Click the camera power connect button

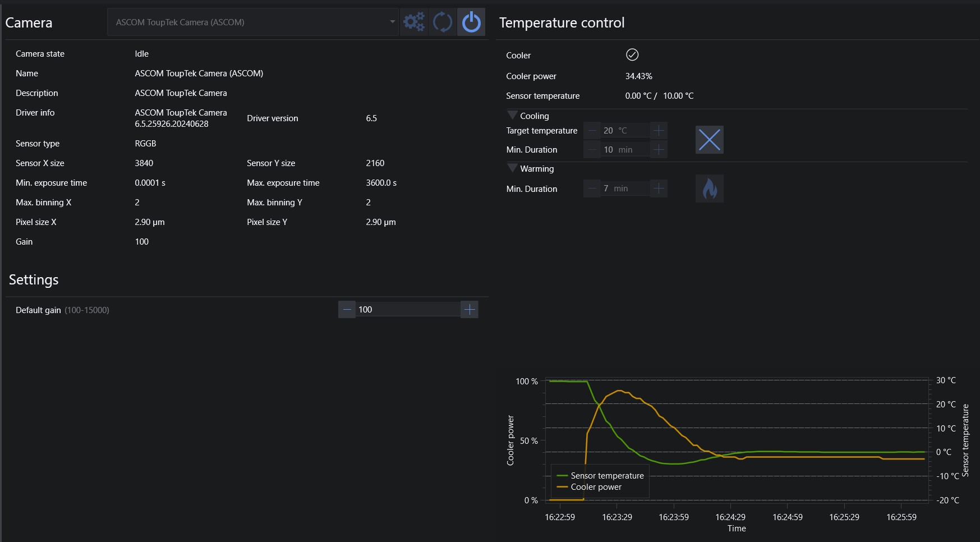(471, 22)
